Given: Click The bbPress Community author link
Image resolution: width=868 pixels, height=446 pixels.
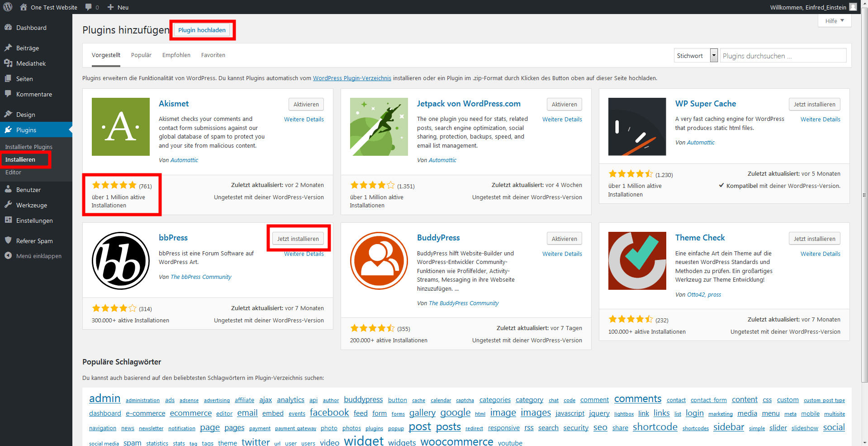Looking at the screenshot, I should (201, 277).
